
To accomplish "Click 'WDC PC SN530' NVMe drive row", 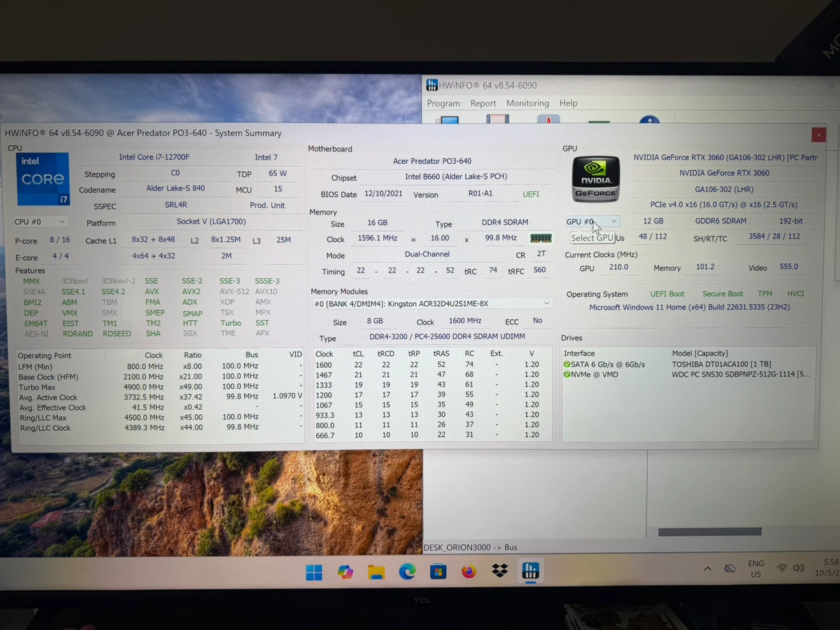I will (741, 374).
